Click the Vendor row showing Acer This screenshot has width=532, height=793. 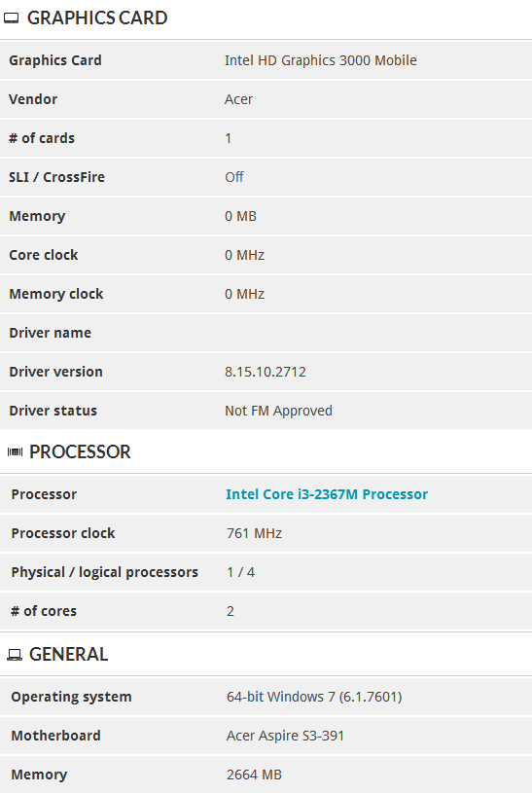pos(266,99)
